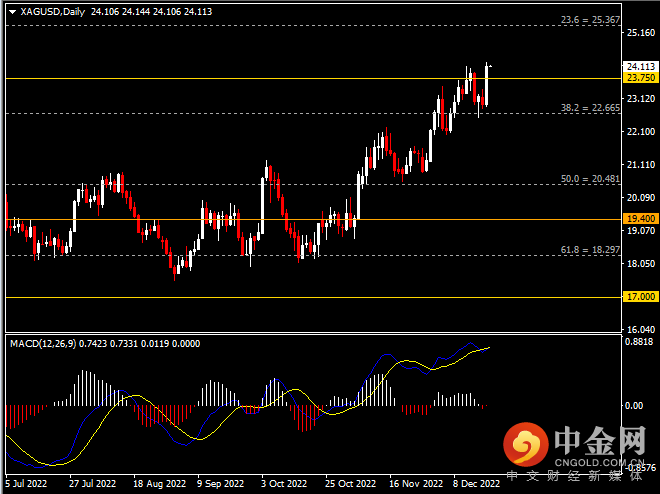This screenshot has width=660, height=494.
Task: Click the XAGUSD,Daily chart title
Action: coord(52,12)
